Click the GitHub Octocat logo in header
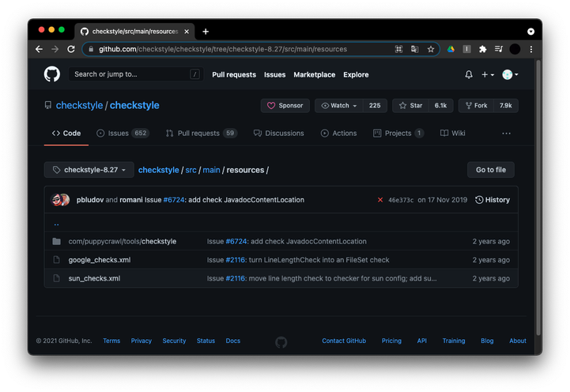The height and width of the screenshot is (392, 570). click(x=51, y=74)
